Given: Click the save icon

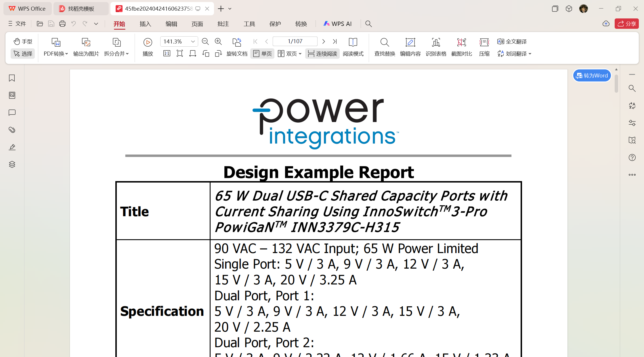Looking at the screenshot, I should pyautogui.click(x=51, y=24).
